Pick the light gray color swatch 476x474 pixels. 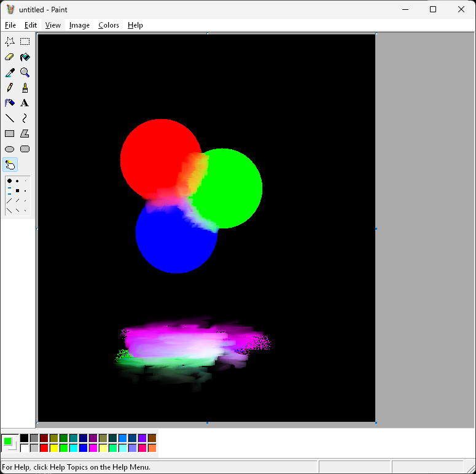click(x=34, y=448)
